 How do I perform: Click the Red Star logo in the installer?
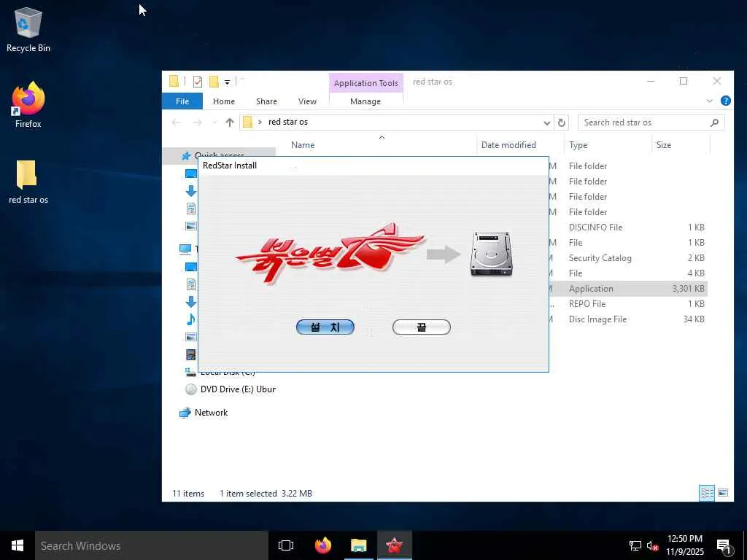330,253
